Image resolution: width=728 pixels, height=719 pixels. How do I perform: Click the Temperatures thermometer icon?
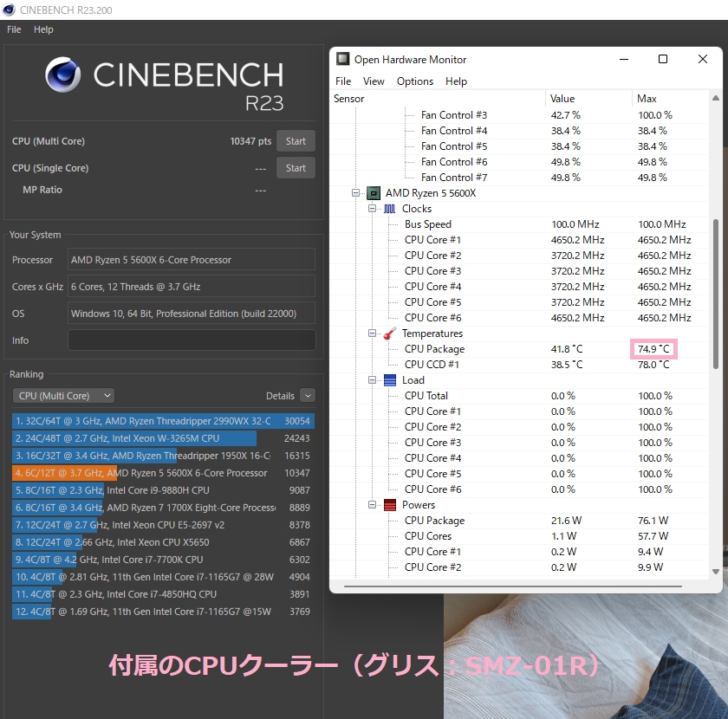pos(389,334)
